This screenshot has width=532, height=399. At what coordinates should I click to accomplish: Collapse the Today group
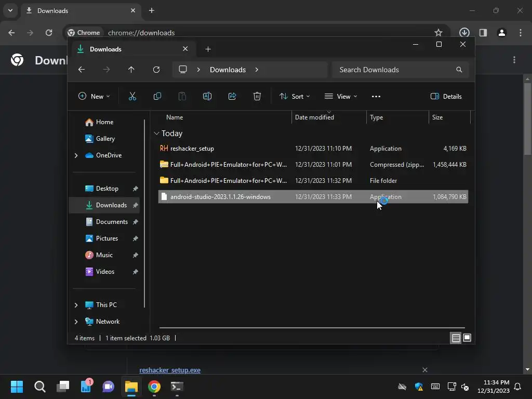[x=156, y=134]
